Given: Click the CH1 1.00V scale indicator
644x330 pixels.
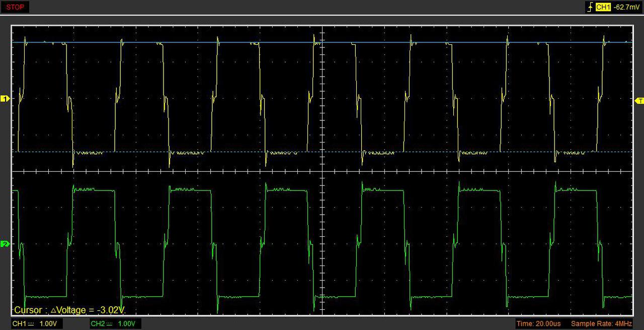Looking at the screenshot, I should click(x=37, y=323).
